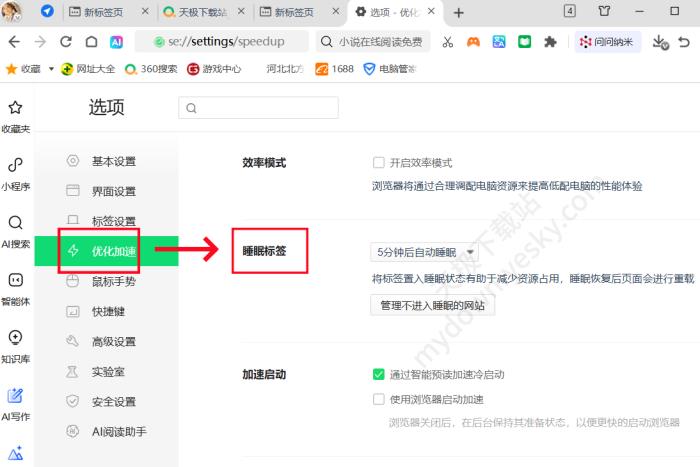The width and height of the screenshot is (700, 467).
Task: Uncheck 通过智能预读加速冷启动 option
Action: pos(379,375)
